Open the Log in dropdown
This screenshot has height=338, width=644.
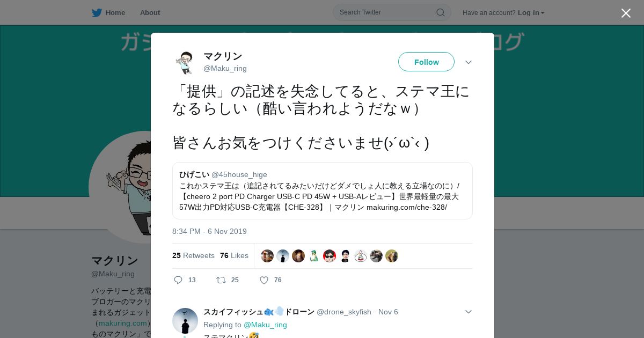pos(531,12)
